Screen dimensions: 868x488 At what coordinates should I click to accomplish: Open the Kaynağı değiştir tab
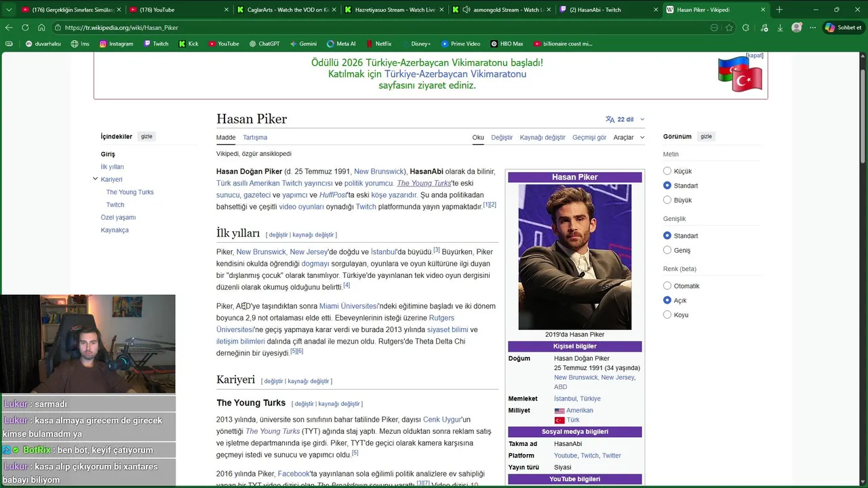[542, 138]
